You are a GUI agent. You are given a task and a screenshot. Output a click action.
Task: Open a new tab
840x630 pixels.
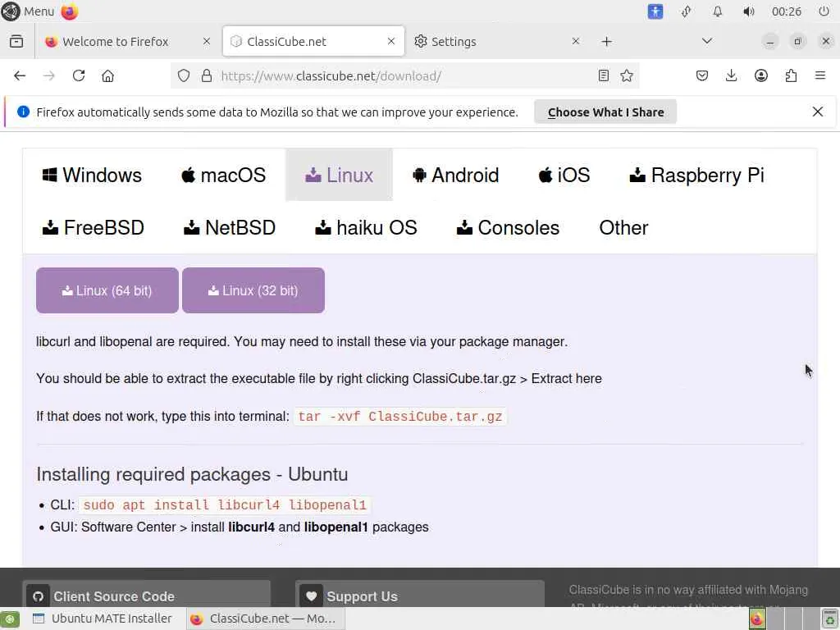pos(606,41)
